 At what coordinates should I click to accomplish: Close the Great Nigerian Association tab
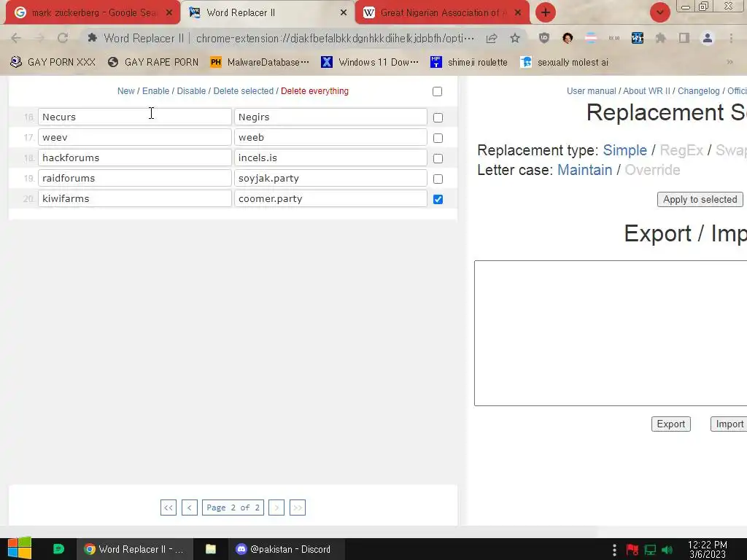point(518,13)
